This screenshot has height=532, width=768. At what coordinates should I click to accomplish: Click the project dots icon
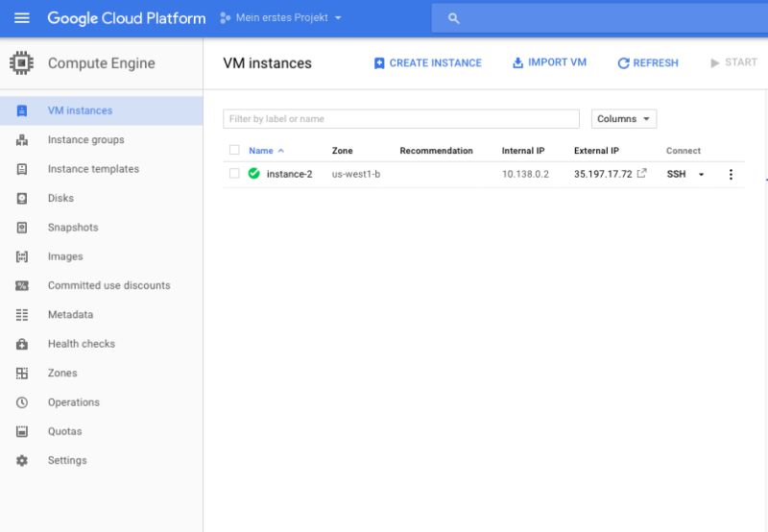(225, 18)
